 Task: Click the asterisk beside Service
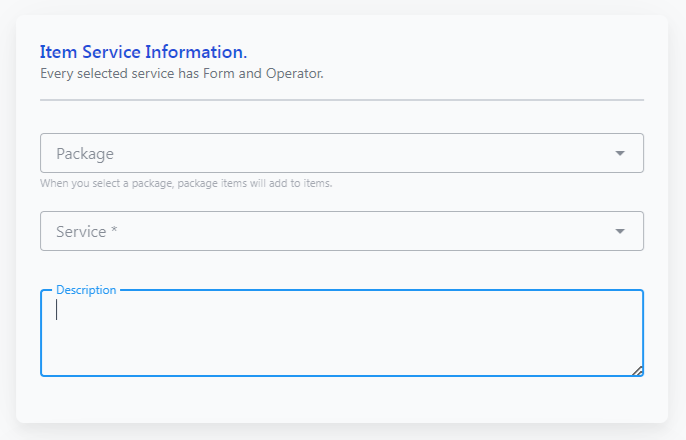(114, 230)
